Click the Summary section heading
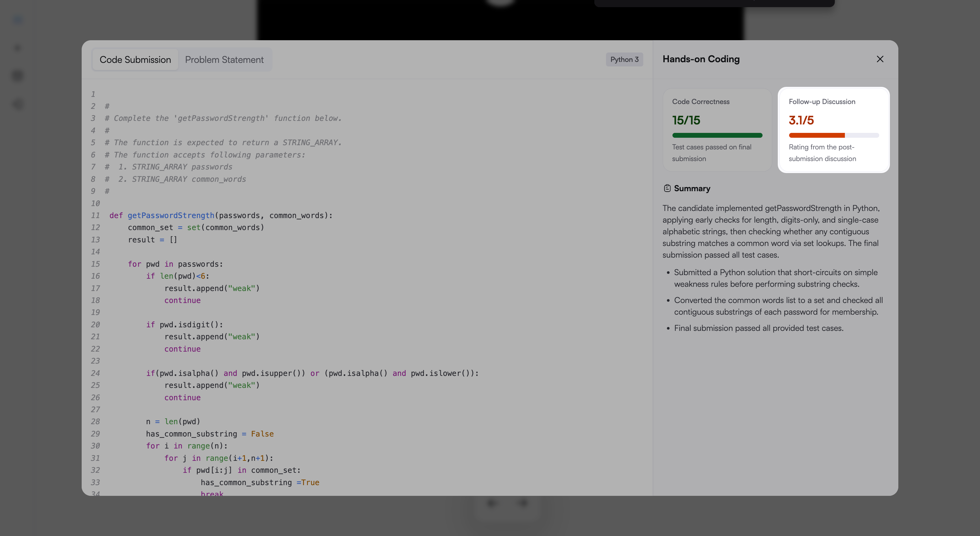 pos(692,188)
